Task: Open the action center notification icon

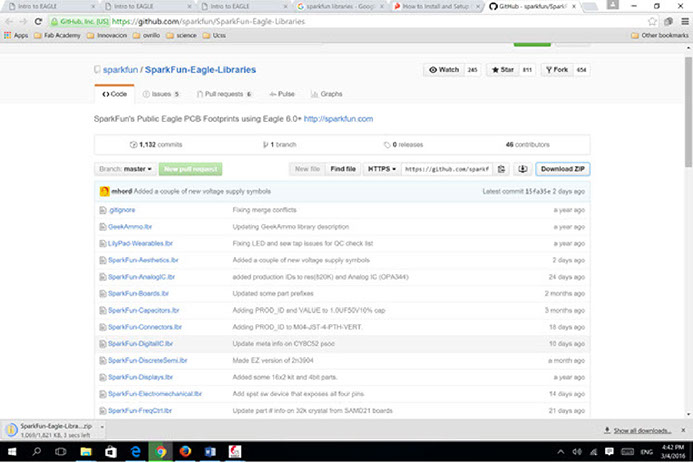Action: point(609,452)
